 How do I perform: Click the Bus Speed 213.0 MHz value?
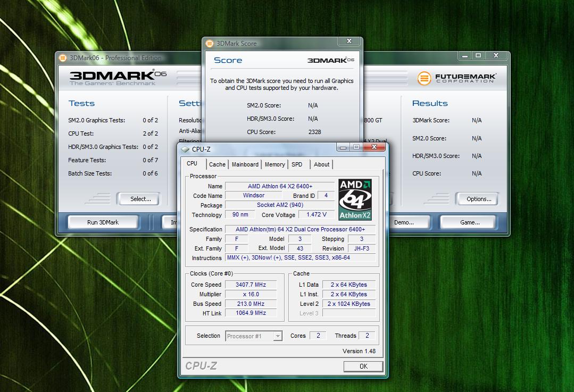[251, 303]
